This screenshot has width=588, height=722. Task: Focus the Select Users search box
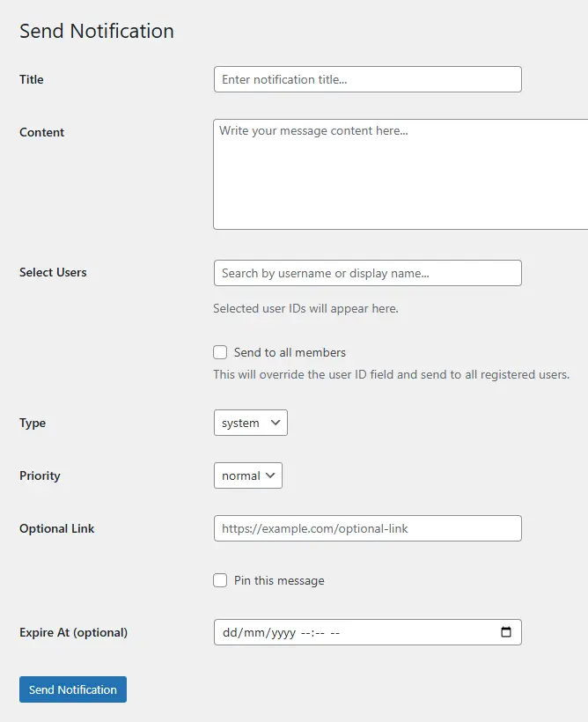[x=367, y=273]
